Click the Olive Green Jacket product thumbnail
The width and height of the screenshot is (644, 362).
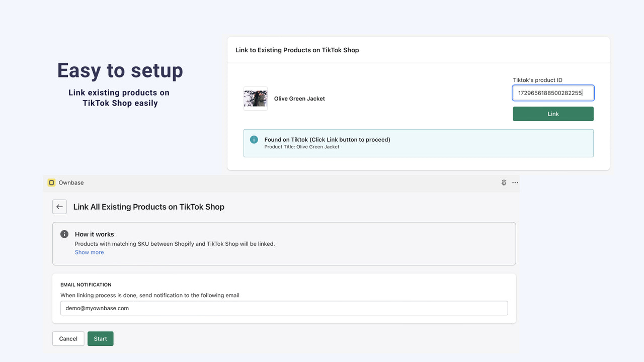coord(255,99)
